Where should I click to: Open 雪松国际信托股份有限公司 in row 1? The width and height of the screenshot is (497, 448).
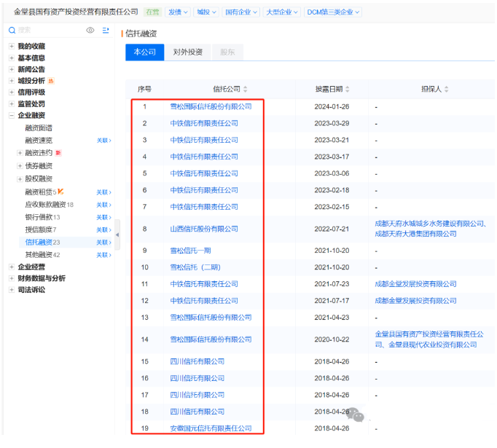[211, 107]
